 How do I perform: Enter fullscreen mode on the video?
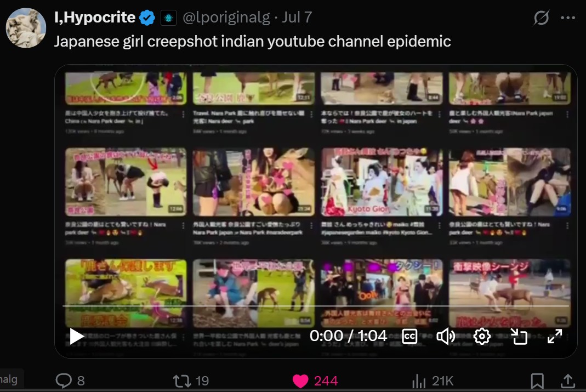coord(555,336)
